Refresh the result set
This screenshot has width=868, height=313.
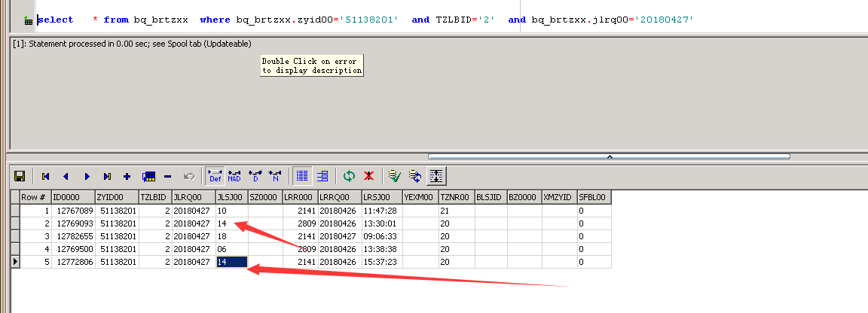click(x=349, y=176)
